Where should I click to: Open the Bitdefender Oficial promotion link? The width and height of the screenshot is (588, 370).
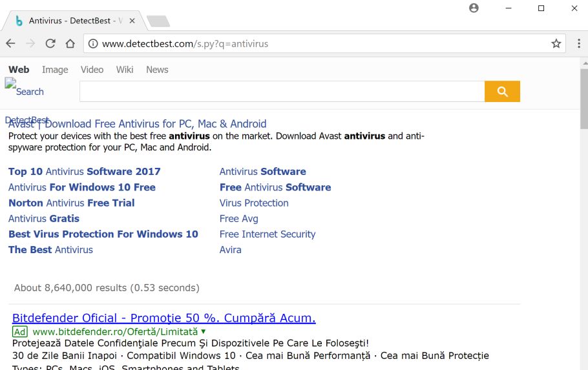coord(163,318)
